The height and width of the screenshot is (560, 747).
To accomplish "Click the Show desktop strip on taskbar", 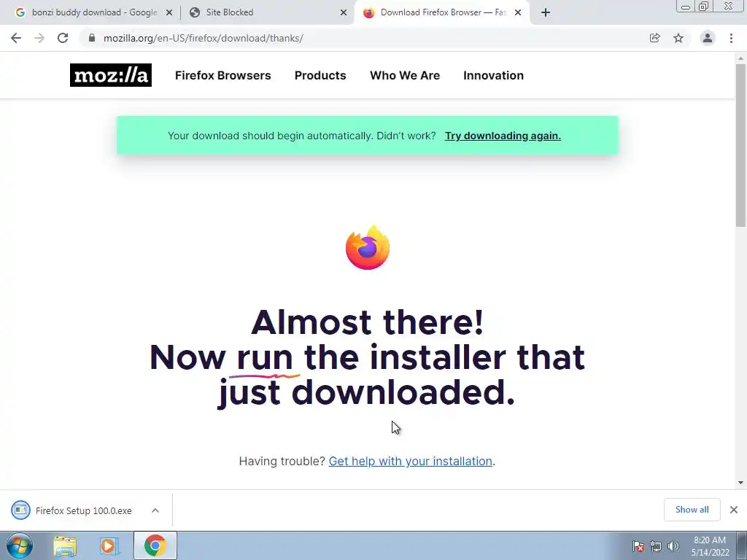I will tap(742, 545).
